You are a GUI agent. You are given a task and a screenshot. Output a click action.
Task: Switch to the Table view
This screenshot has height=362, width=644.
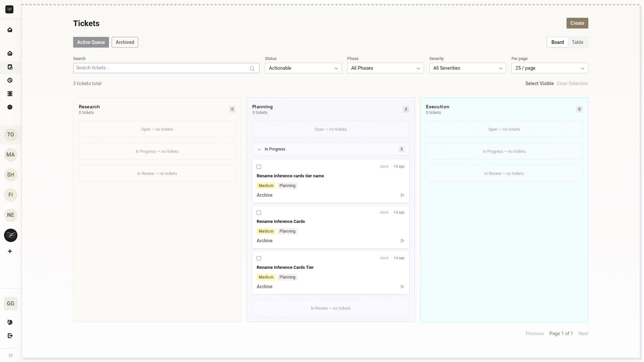click(x=577, y=42)
